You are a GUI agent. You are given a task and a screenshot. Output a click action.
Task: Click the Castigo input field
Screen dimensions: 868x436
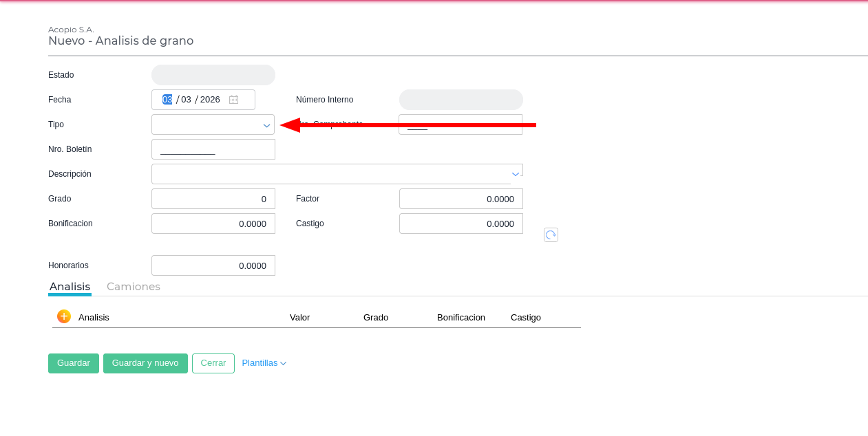461,224
